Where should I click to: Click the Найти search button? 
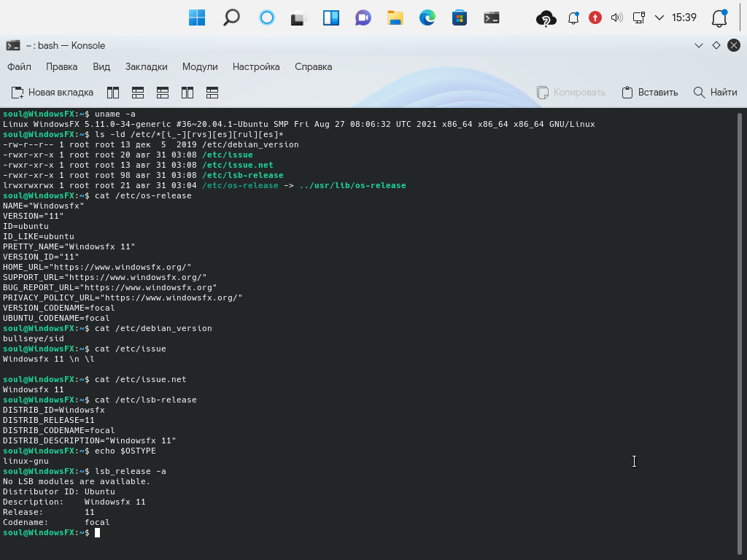715,93
